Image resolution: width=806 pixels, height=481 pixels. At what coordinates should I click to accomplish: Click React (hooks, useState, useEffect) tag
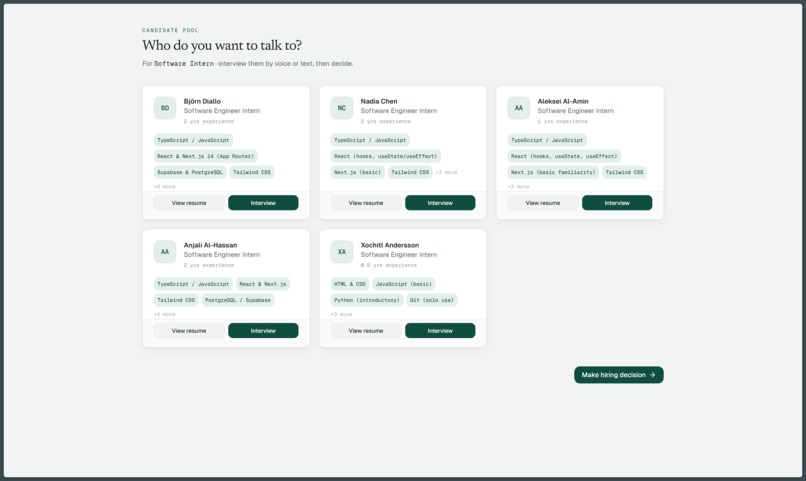pyautogui.click(x=564, y=156)
